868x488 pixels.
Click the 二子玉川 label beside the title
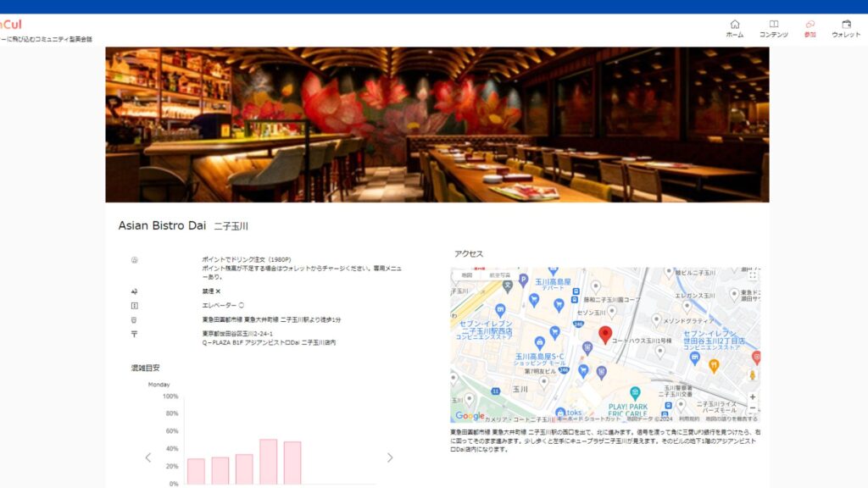[231, 226]
